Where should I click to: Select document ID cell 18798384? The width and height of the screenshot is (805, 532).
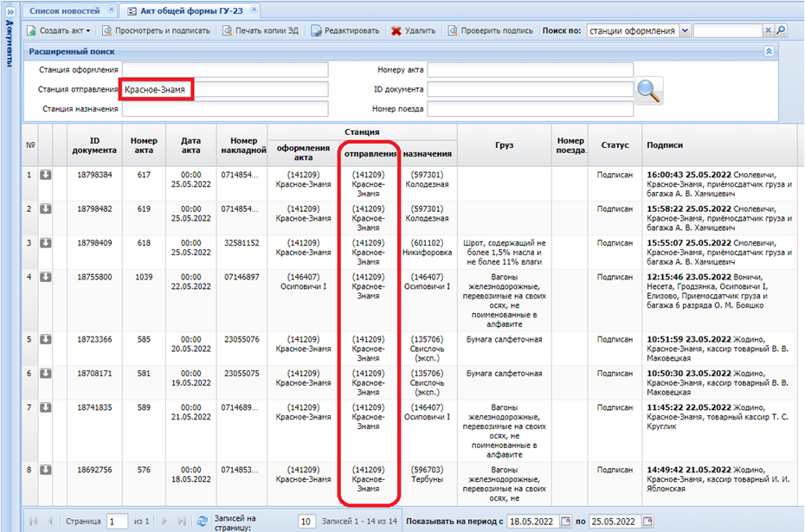pyautogui.click(x=94, y=175)
